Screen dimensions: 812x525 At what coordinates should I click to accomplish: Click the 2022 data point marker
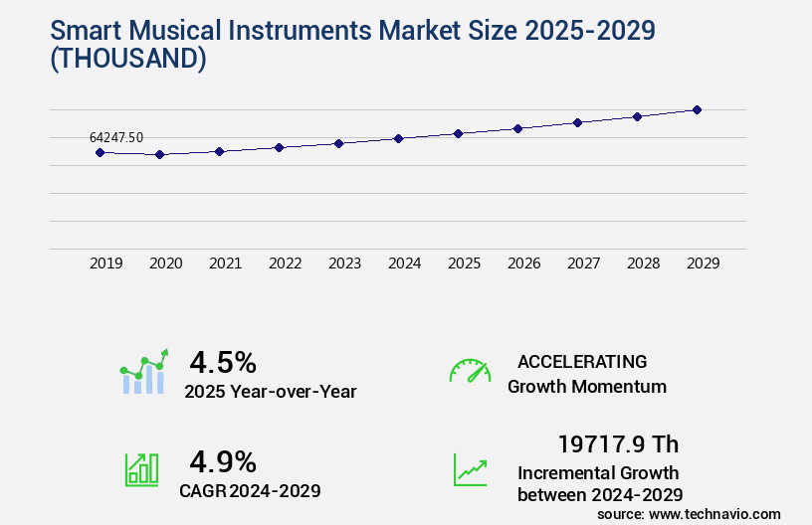(x=279, y=147)
